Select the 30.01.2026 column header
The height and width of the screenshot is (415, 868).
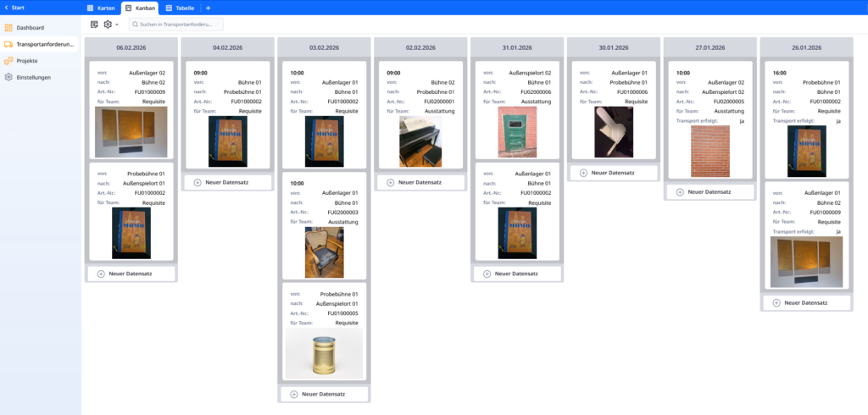pos(614,47)
